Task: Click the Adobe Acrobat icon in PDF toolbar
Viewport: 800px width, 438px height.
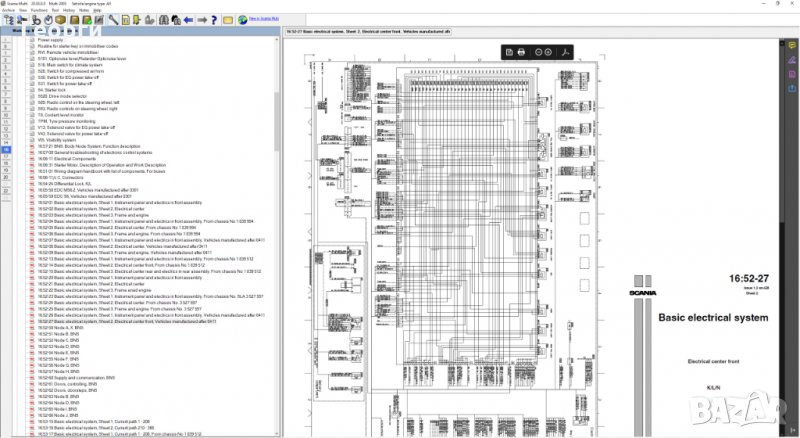Action: (x=566, y=51)
